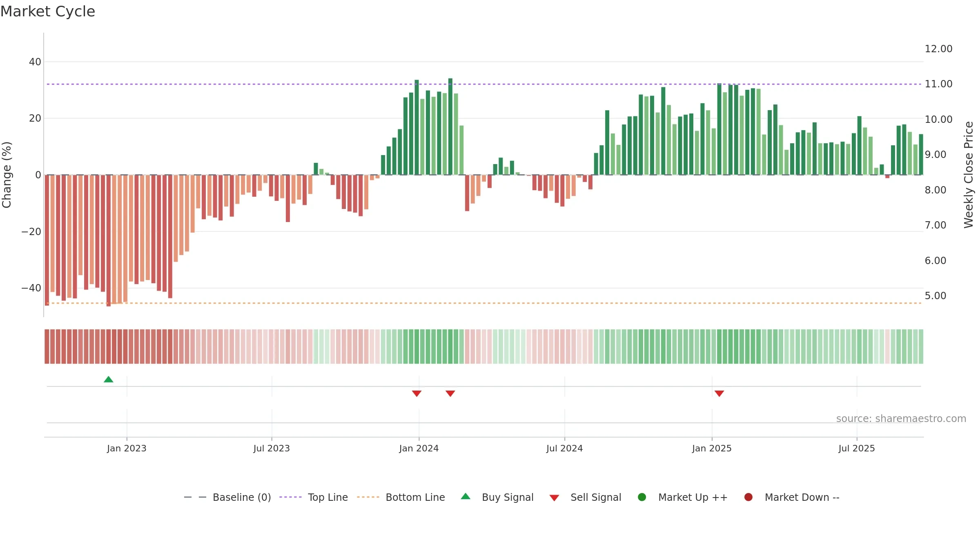Click the Sell Signal marker at Jan 2025
Viewport: 980px width, 551px height.
719,393
